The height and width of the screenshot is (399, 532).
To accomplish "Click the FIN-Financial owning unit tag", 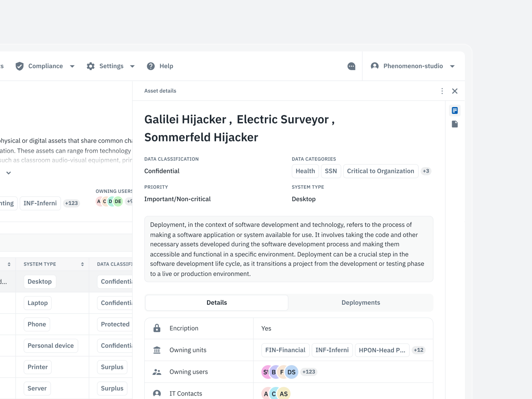I will [285, 350].
